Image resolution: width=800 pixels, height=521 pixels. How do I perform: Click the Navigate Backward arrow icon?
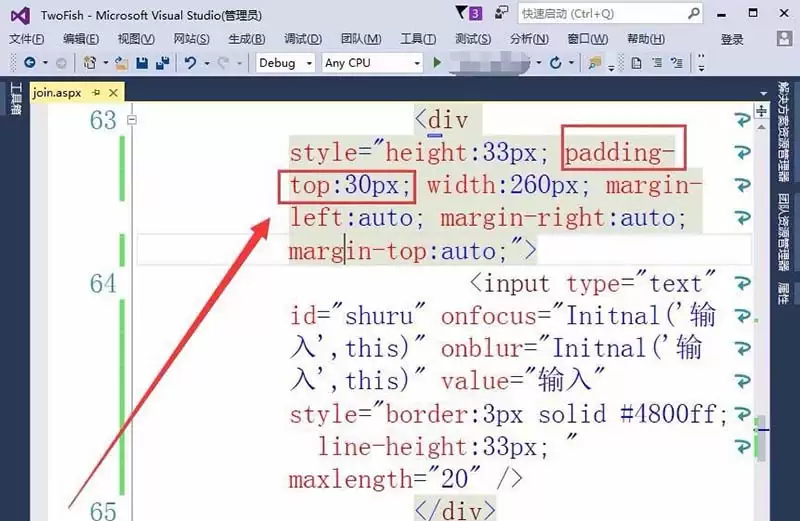(29, 62)
